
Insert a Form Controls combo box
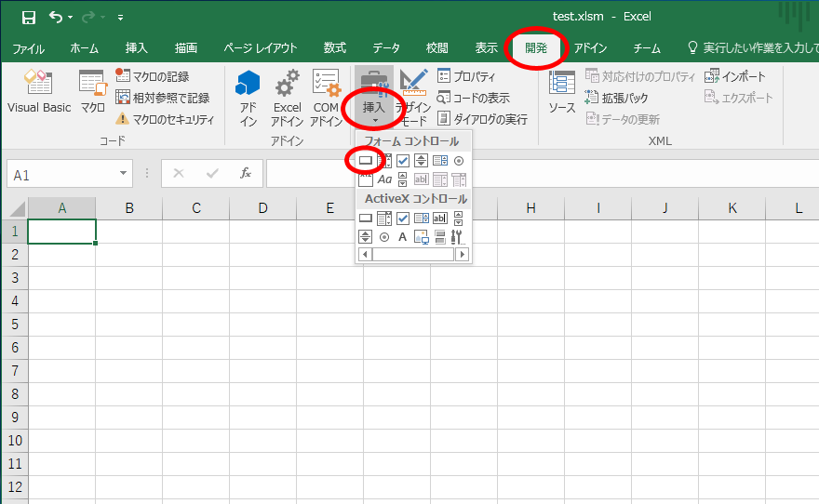point(383,161)
